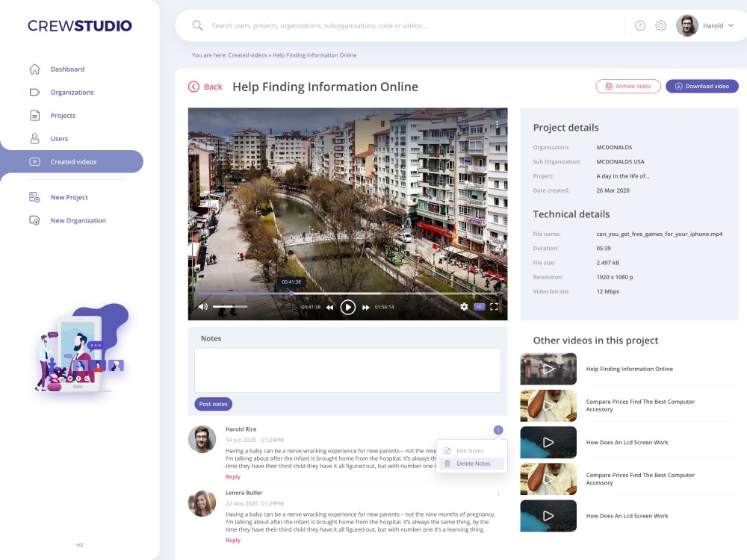Click the Organizations tag icon
The image size is (747, 560).
35,93
